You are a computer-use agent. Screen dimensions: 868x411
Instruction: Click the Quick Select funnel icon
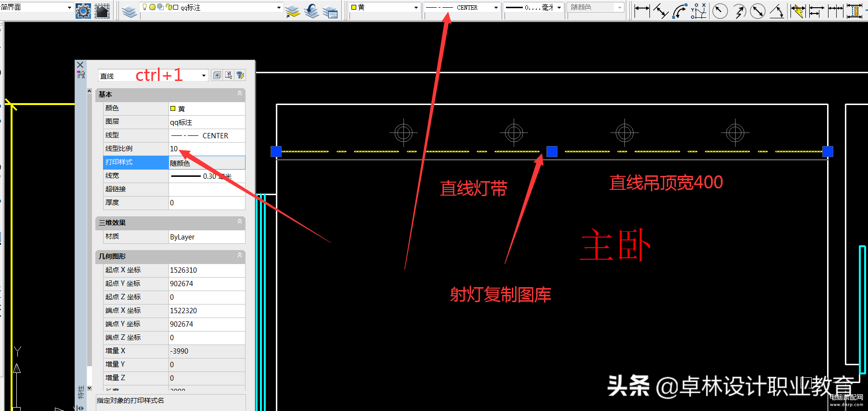pos(240,75)
